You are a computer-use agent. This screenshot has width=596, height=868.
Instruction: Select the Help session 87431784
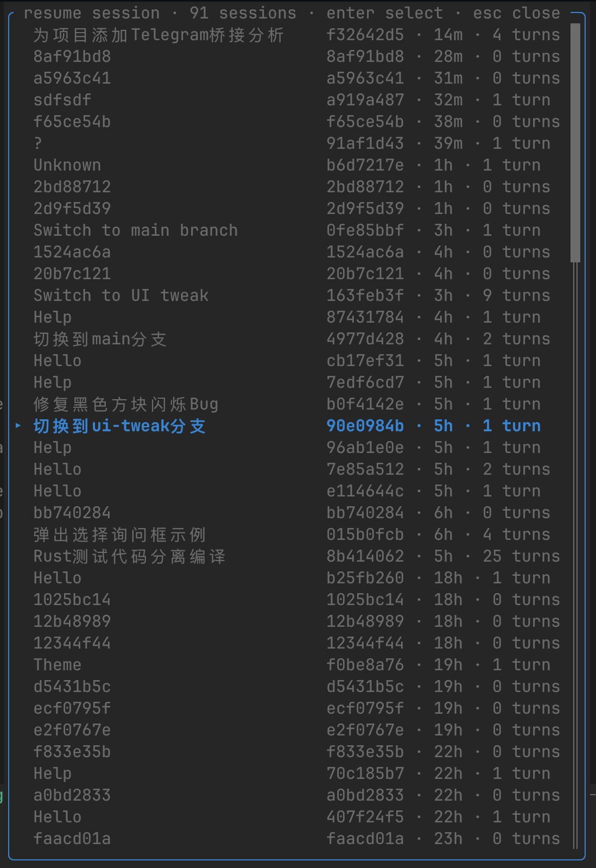point(296,317)
